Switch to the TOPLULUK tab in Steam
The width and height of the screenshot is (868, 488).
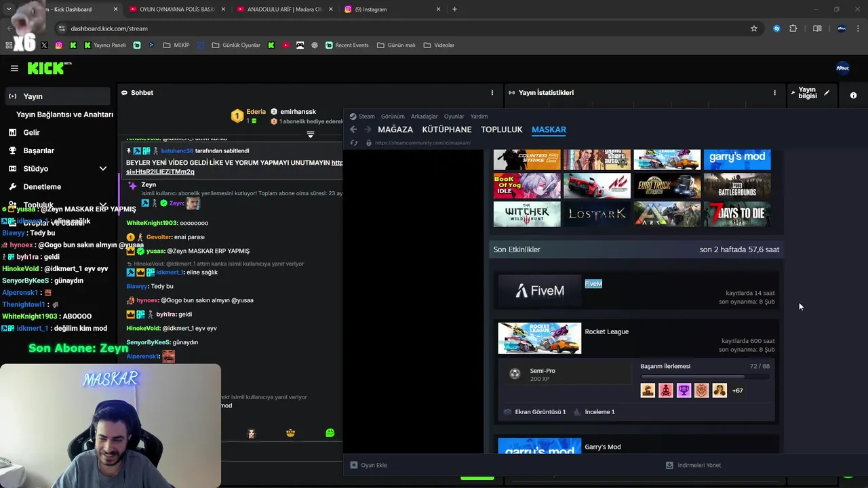(x=502, y=129)
